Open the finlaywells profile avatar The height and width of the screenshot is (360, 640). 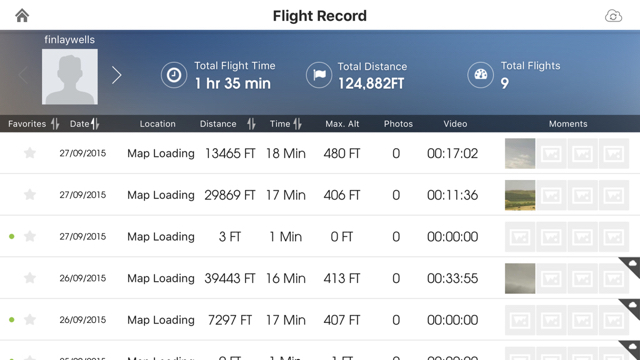(x=70, y=77)
